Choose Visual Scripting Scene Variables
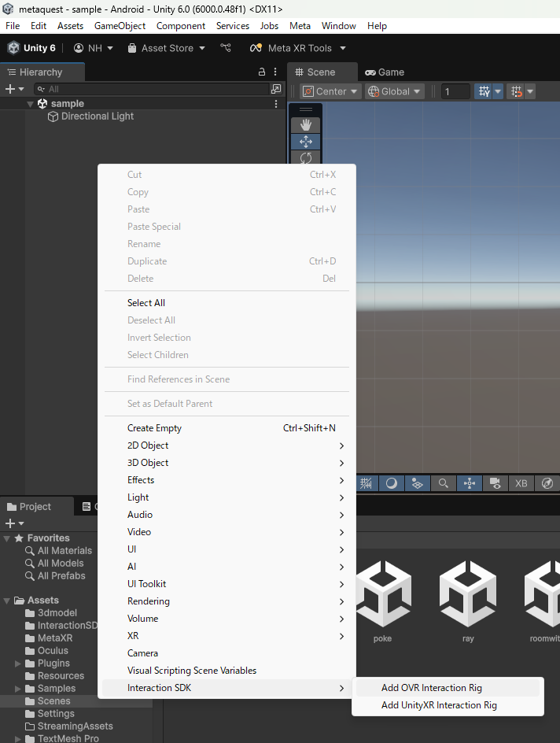 pos(227,671)
